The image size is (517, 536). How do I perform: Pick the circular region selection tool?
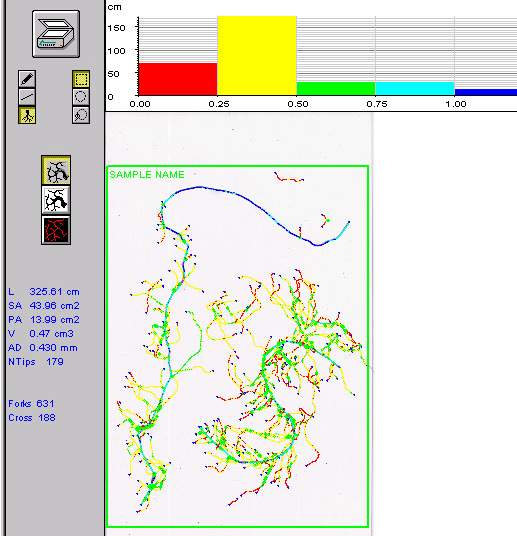tap(81, 97)
